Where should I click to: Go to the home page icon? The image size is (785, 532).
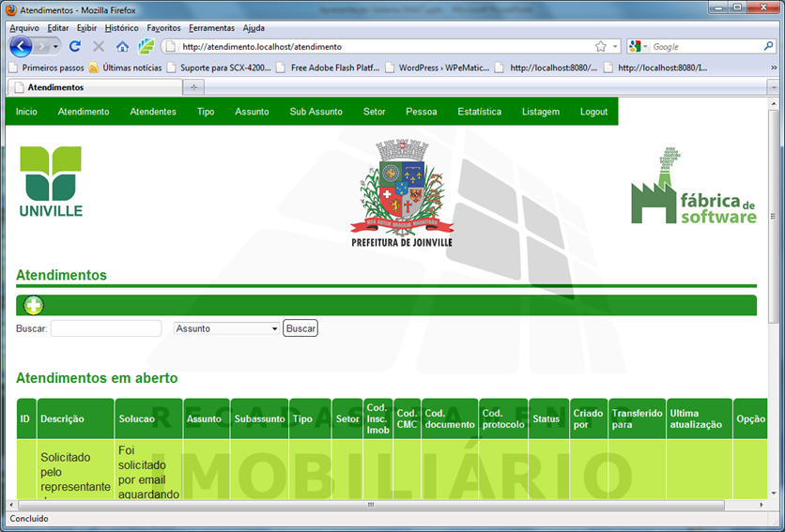(x=122, y=47)
